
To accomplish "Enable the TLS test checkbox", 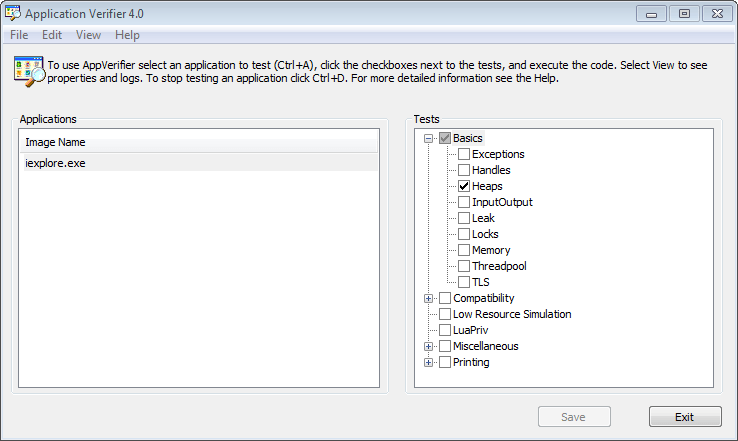I will (464, 282).
